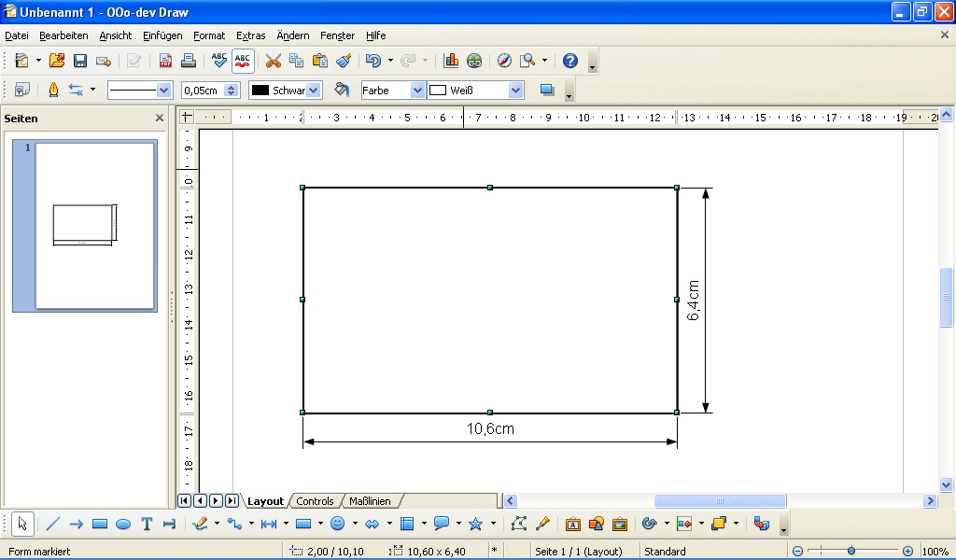The height and width of the screenshot is (560, 956).
Task: Select the Text tool
Action: [147, 524]
